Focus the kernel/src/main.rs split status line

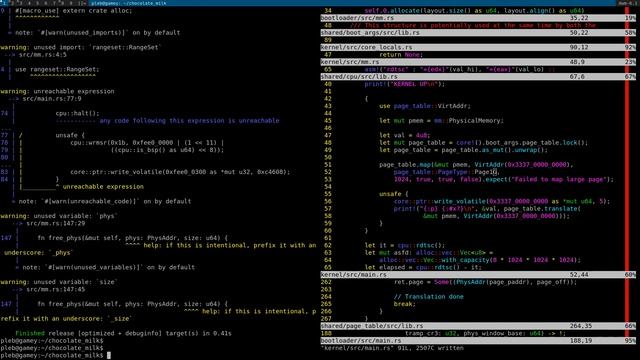(x=478, y=275)
